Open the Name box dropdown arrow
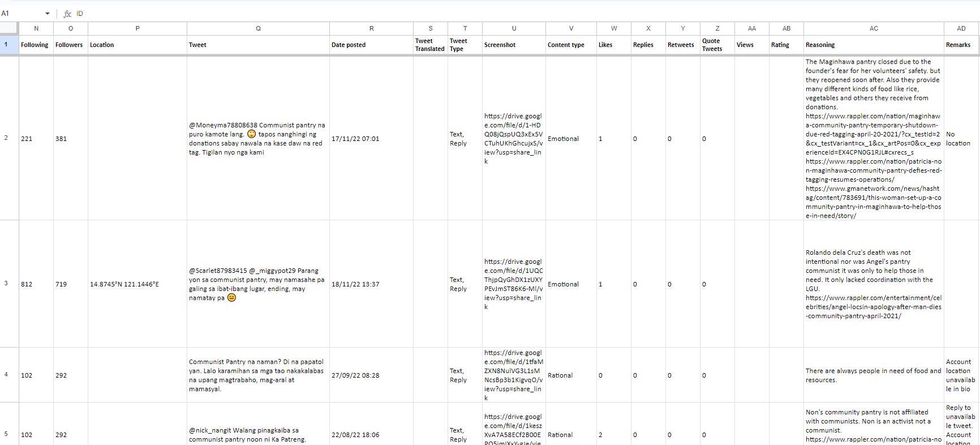The width and height of the screenshot is (980, 445). tap(48, 14)
